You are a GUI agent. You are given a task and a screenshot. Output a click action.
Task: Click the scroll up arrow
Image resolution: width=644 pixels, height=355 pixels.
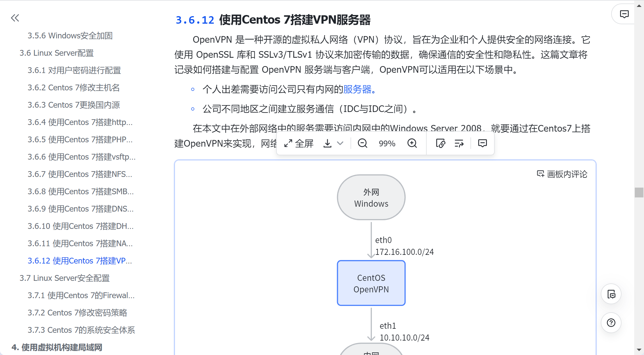coord(639,5)
